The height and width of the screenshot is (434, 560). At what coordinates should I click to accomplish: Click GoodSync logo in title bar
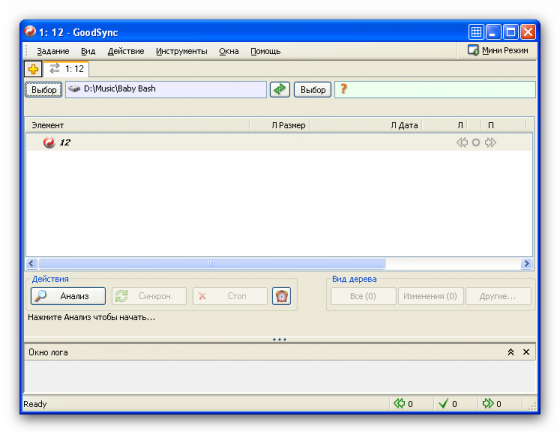(x=30, y=31)
